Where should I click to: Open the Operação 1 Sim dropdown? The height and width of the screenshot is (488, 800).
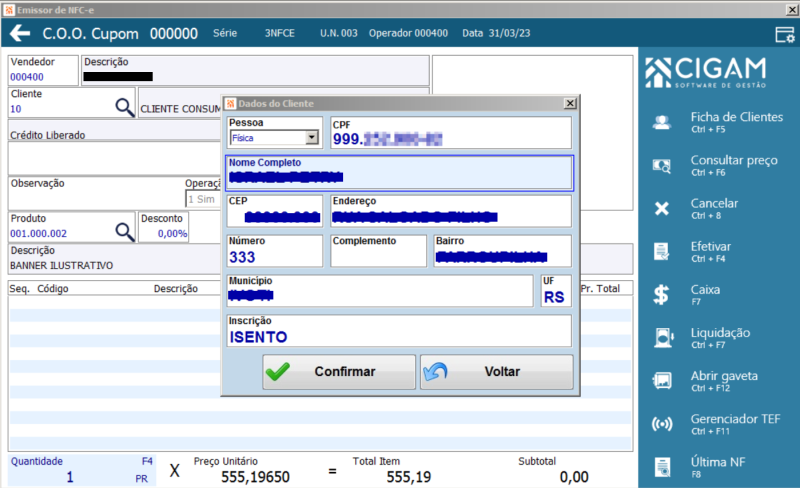coord(203,199)
